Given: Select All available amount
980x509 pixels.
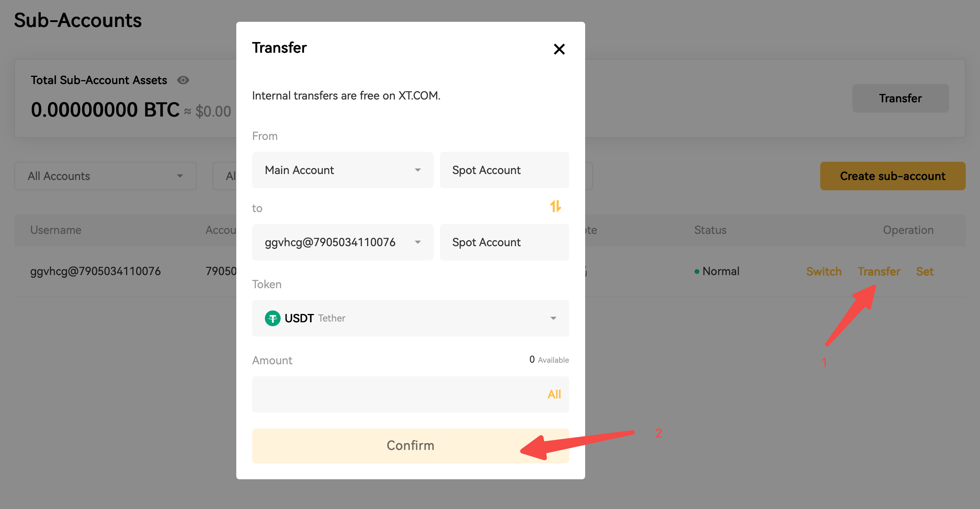Looking at the screenshot, I should click(554, 394).
